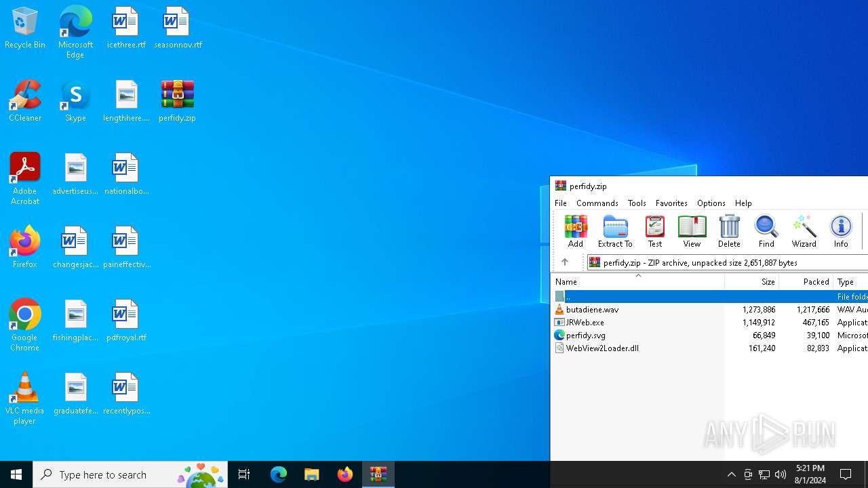Click the Extract To toolbar icon
The height and width of the screenshot is (488, 868).
pos(615,231)
